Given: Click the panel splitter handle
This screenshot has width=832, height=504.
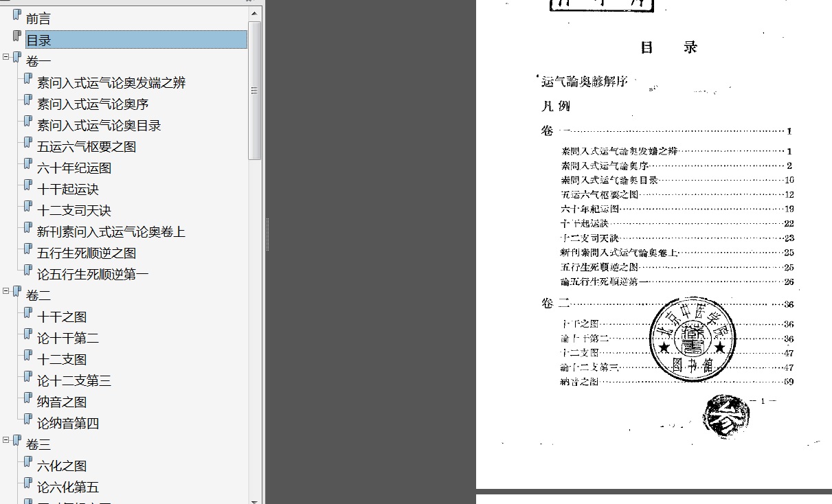Looking at the screenshot, I should 267,233.
